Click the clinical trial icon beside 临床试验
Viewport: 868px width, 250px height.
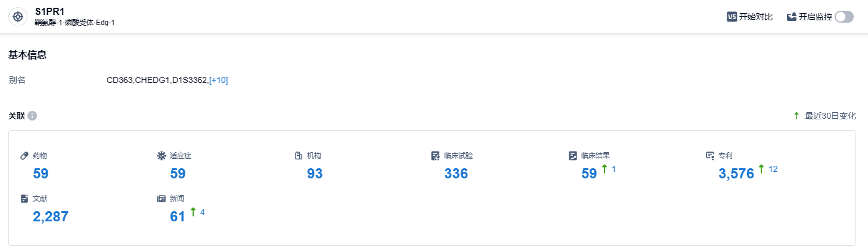tap(435, 156)
